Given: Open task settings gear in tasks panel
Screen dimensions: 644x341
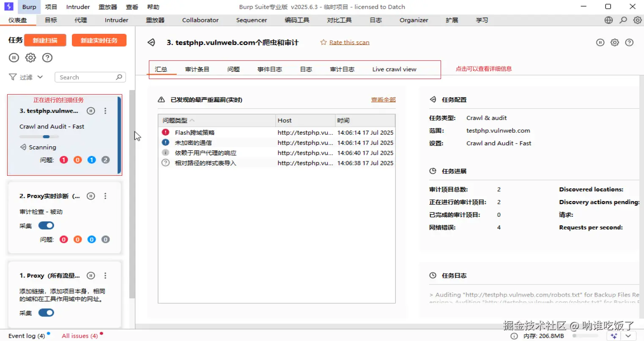Looking at the screenshot, I should click(30, 57).
